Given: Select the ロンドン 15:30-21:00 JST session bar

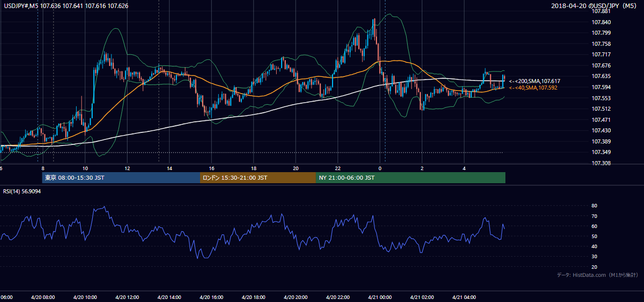Looking at the screenshot, I should tap(258, 178).
